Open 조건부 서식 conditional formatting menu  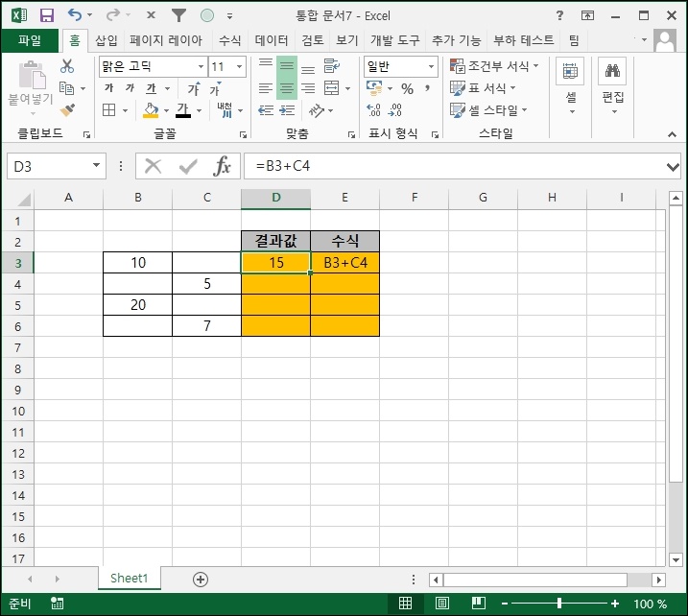click(494, 66)
